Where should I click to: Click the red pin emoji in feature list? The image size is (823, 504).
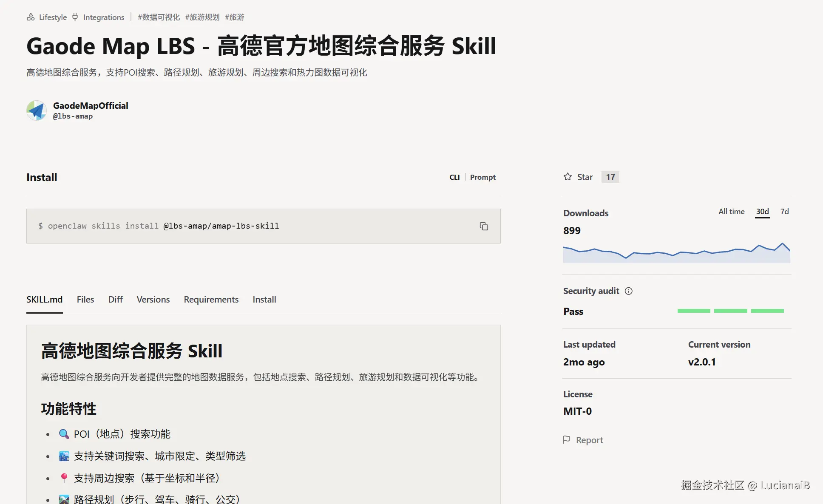coord(64,478)
